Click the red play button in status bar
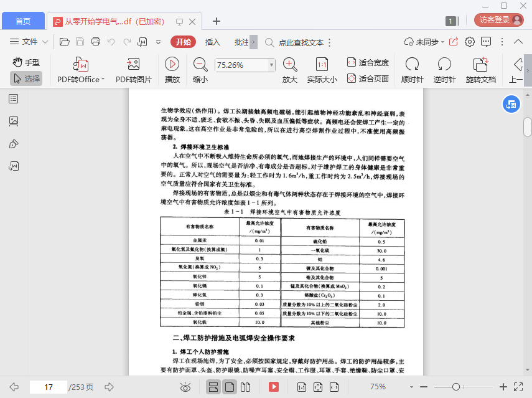 pos(273,387)
